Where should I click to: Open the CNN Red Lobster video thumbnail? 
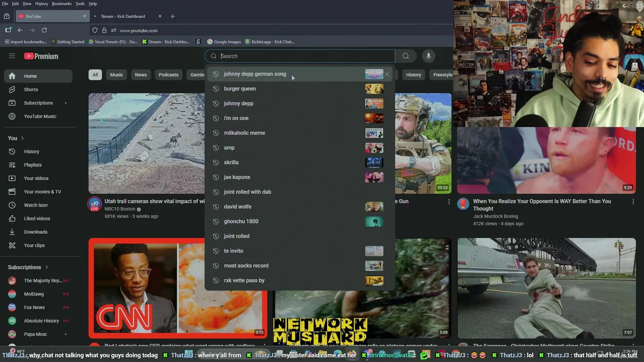click(178, 288)
